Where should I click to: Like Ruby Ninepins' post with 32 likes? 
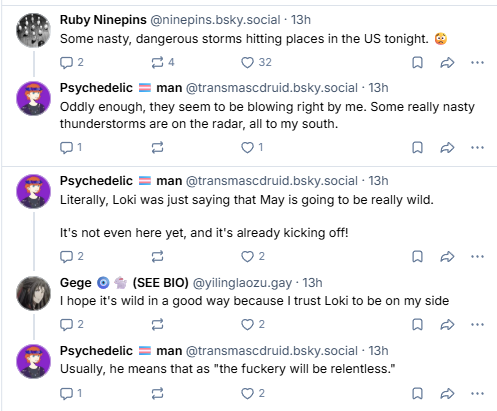tap(256, 63)
